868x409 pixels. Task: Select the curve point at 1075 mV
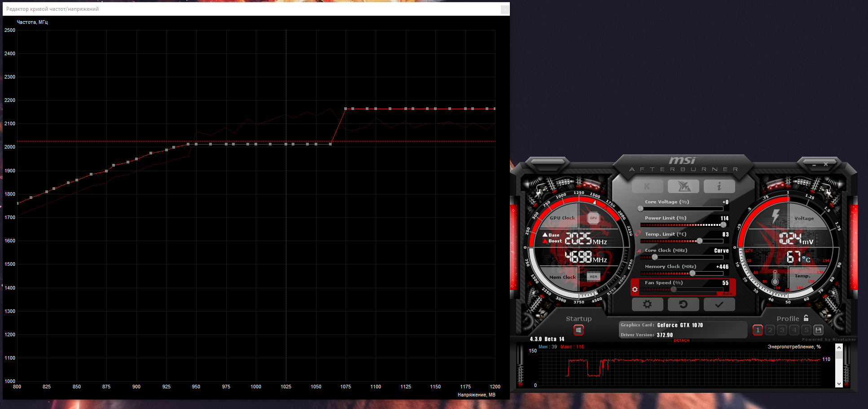(345, 109)
